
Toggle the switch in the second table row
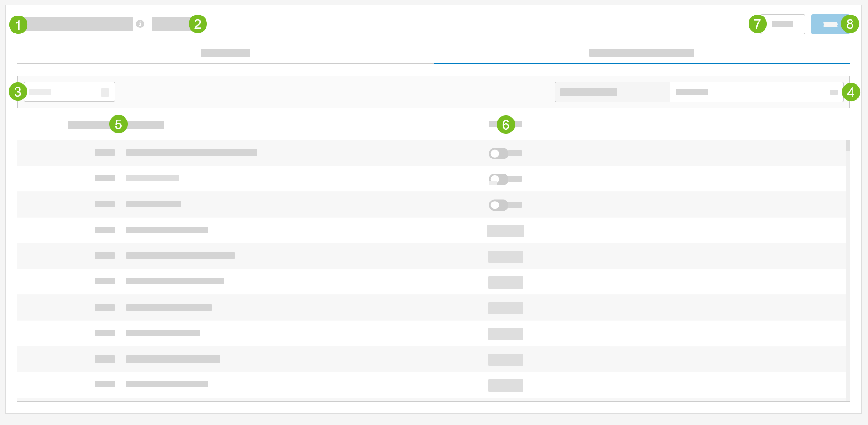[498, 179]
